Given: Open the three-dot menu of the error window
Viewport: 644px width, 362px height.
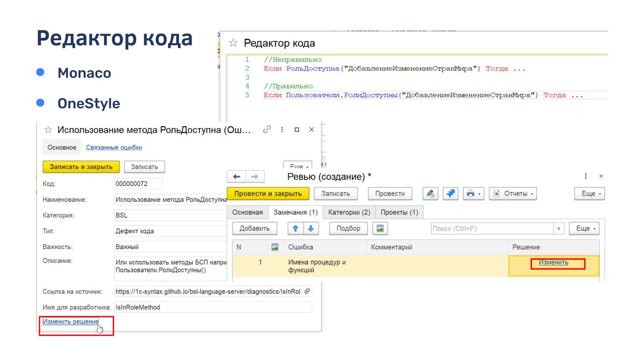Looking at the screenshot, I should click(x=282, y=129).
